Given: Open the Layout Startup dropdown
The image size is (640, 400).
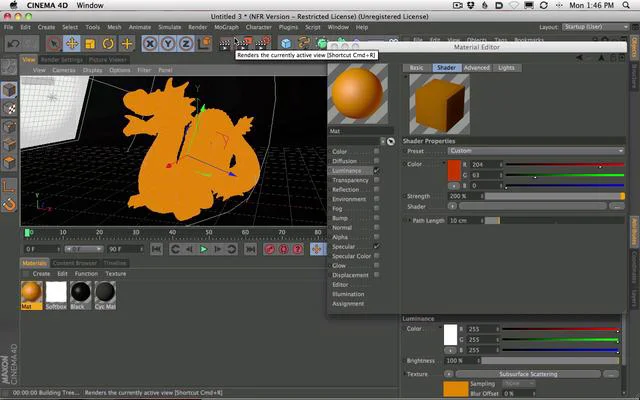Looking at the screenshot, I should pos(596,27).
